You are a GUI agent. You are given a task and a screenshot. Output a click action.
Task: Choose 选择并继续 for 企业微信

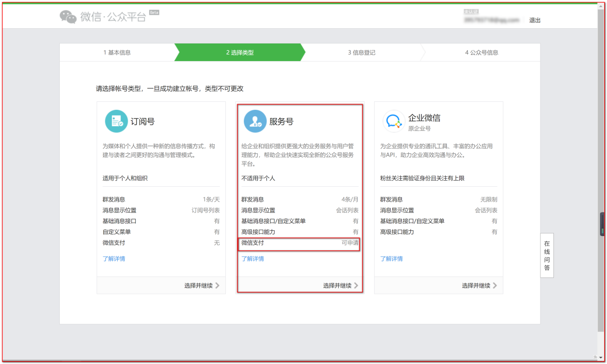click(x=476, y=286)
